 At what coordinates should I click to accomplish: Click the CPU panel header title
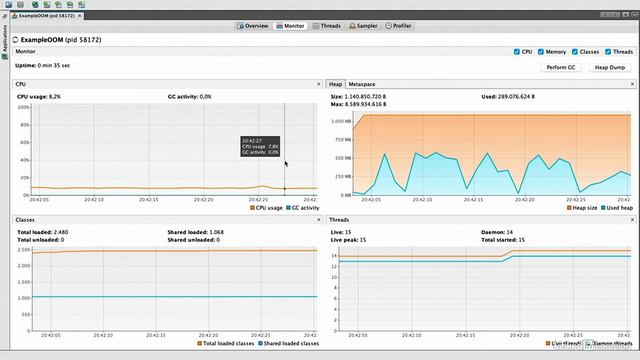pyautogui.click(x=20, y=84)
